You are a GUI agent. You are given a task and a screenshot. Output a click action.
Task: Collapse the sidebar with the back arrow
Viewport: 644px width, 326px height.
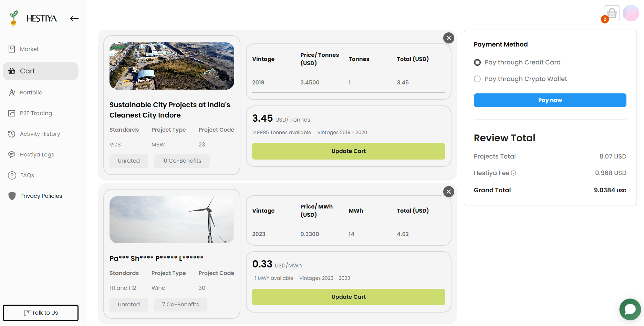(x=74, y=19)
